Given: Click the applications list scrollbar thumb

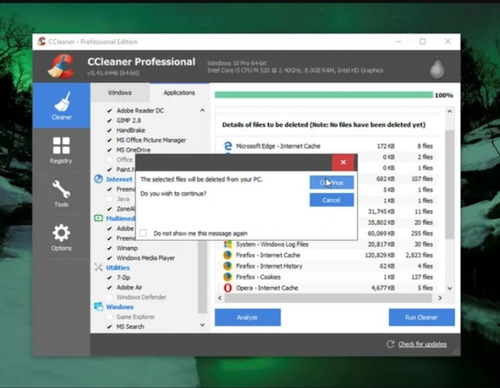Looking at the screenshot, I should (202, 277).
